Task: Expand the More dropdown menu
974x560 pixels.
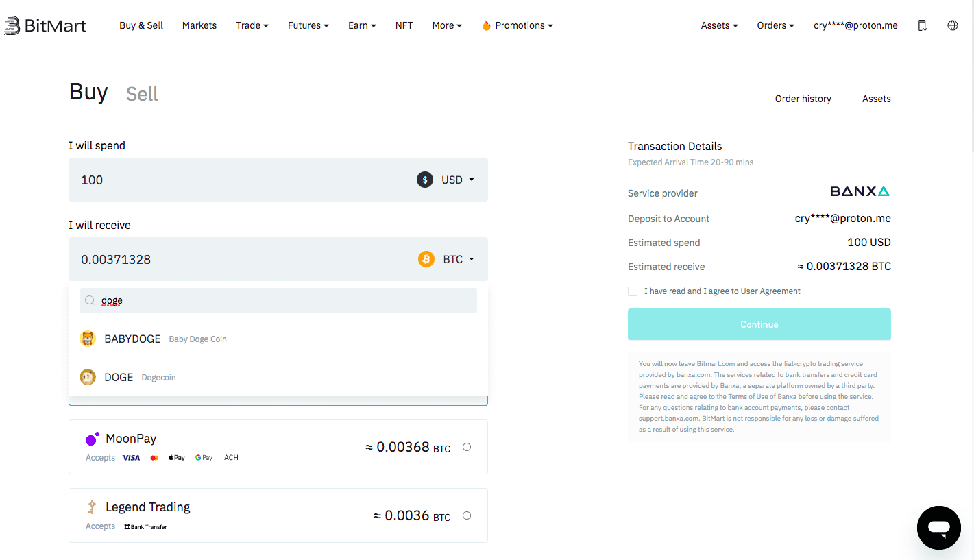Action: (x=447, y=25)
